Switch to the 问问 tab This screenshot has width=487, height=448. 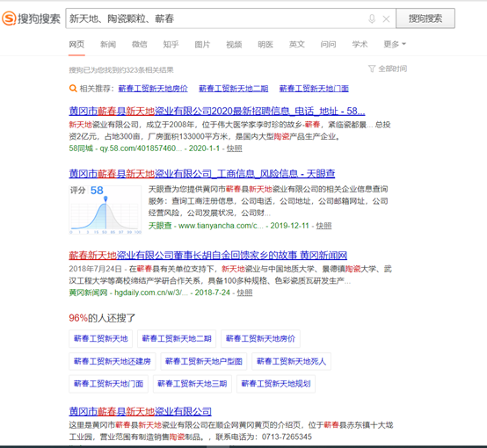point(328,45)
